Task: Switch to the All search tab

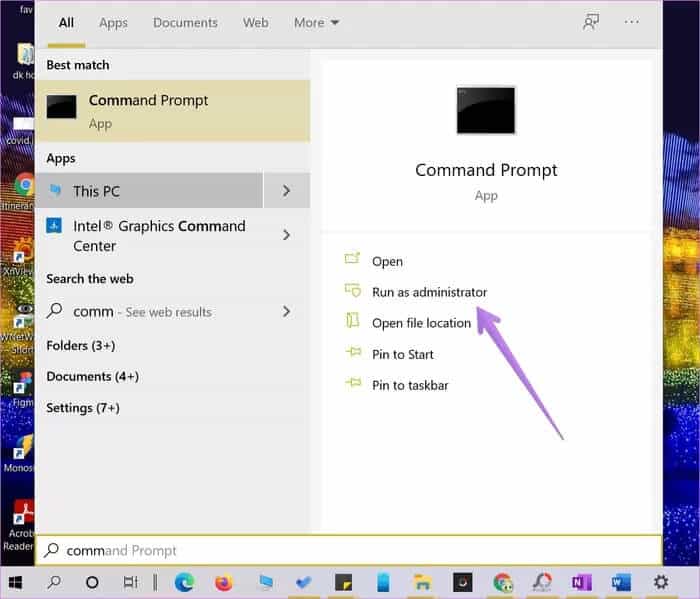Action: click(66, 23)
